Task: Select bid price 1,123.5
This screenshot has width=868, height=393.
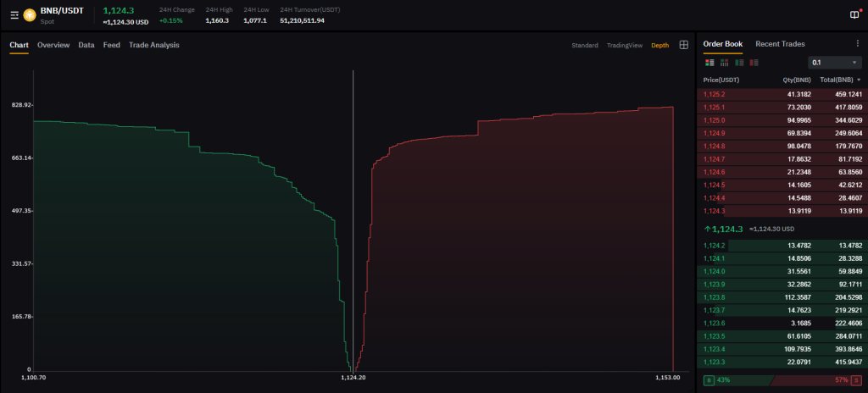Action: (714, 336)
